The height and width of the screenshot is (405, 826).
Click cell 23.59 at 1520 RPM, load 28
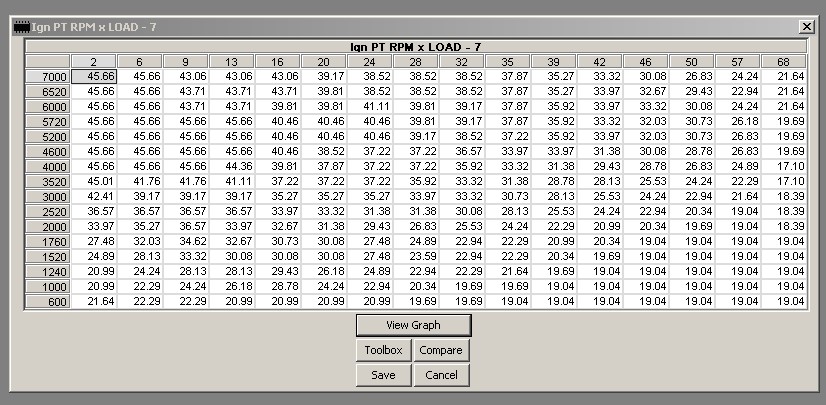click(416, 256)
